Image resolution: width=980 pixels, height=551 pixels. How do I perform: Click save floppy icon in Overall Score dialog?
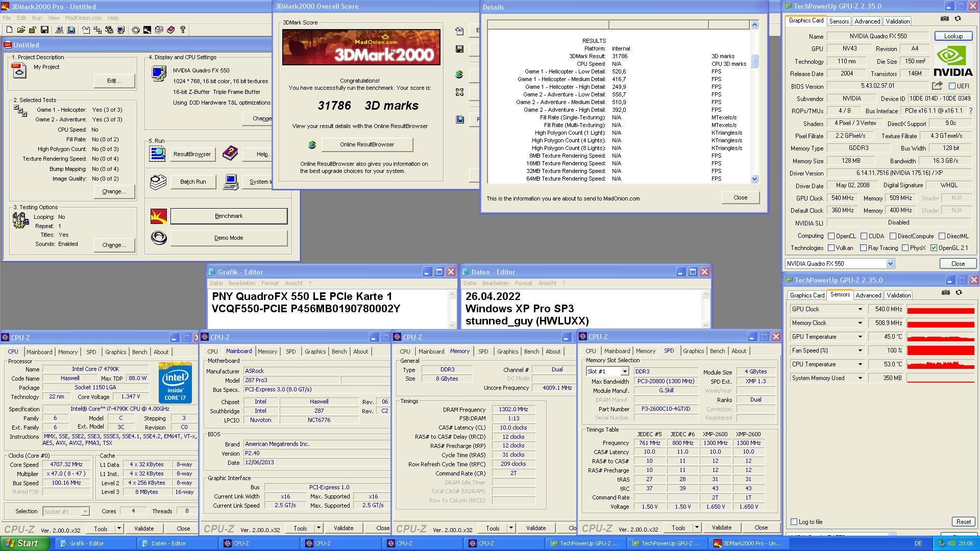459,49
